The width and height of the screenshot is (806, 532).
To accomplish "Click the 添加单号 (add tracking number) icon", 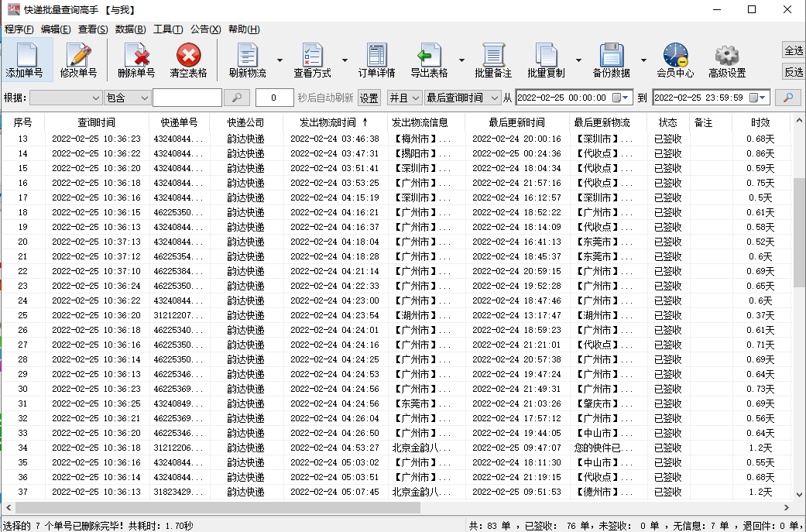I will point(25,56).
